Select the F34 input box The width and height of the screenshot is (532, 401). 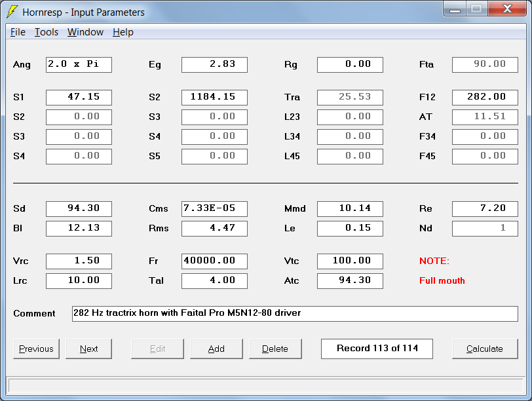tap(485, 137)
